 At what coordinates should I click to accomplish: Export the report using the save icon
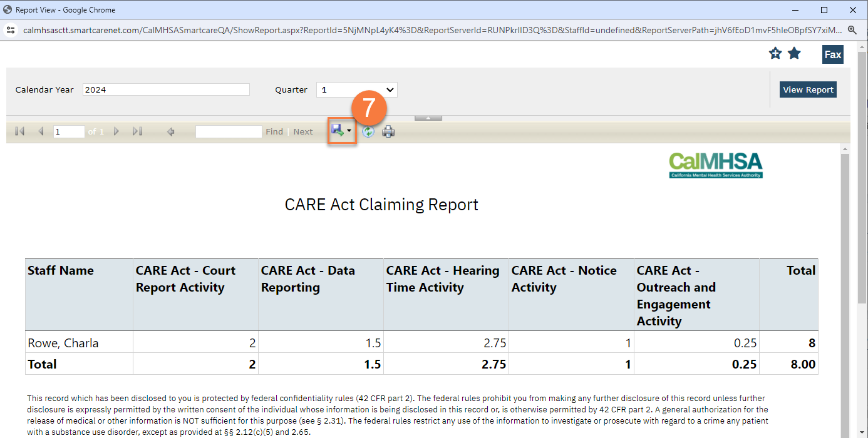click(337, 131)
